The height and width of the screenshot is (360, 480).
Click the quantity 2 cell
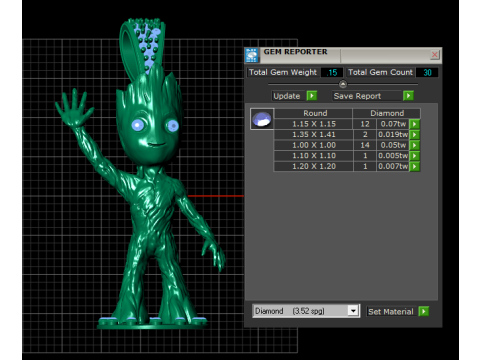pos(365,135)
